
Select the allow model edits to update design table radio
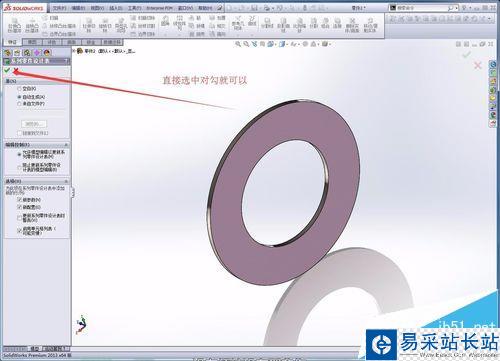click(19, 154)
